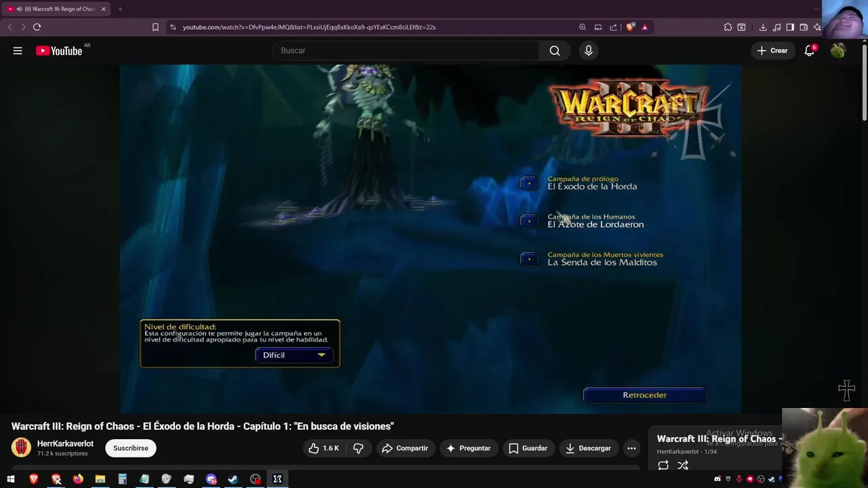The width and height of the screenshot is (868, 488).
Task: Dislike the video with thumbs down
Action: pyautogui.click(x=359, y=448)
